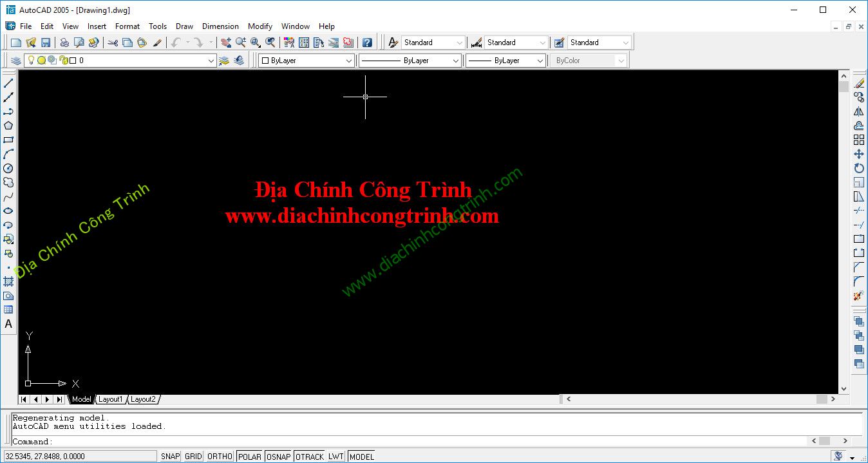Toggle OSNAP in status bar

click(279, 457)
